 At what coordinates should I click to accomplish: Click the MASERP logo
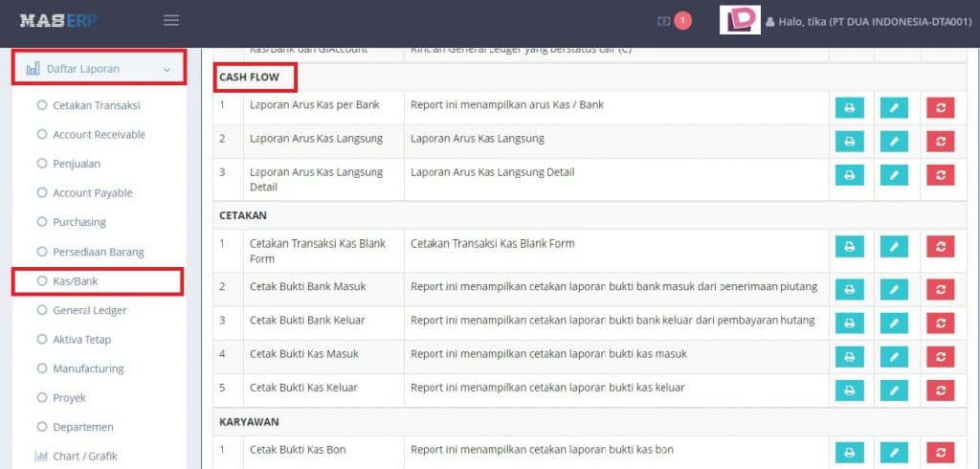click(x=58, y=20)
